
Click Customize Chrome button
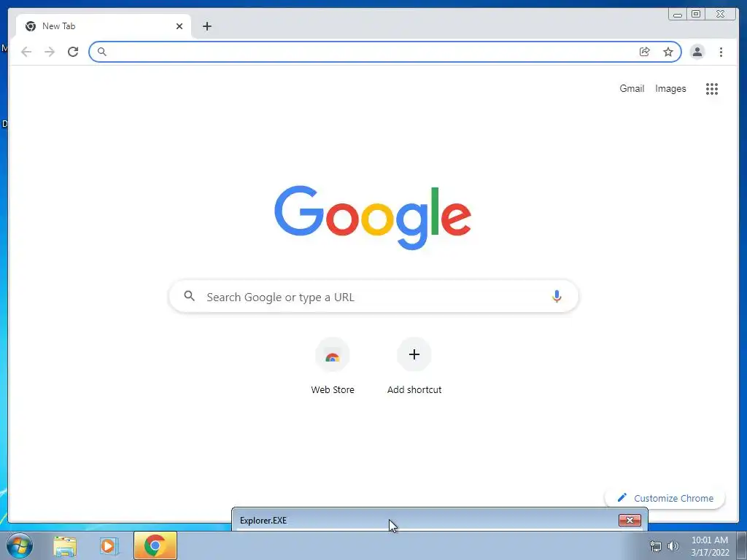(x=665, y=498)
